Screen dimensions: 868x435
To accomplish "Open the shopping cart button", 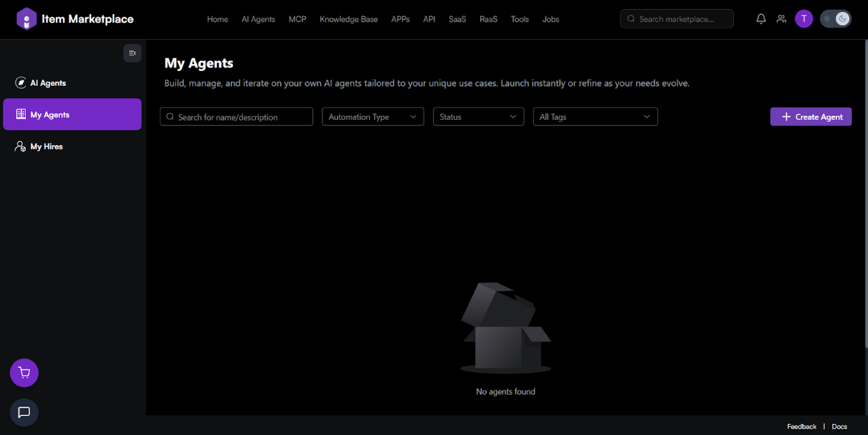I will (24, 373).
